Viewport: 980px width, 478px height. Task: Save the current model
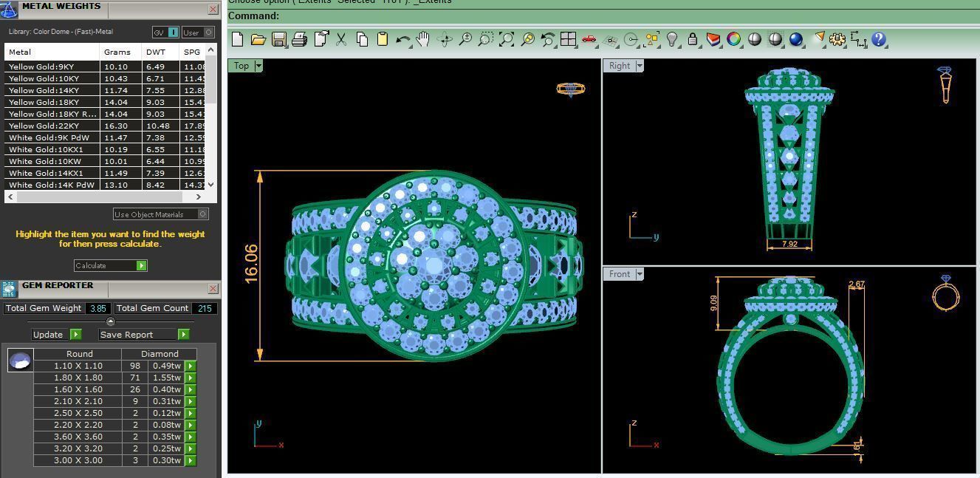pos(280,40)
